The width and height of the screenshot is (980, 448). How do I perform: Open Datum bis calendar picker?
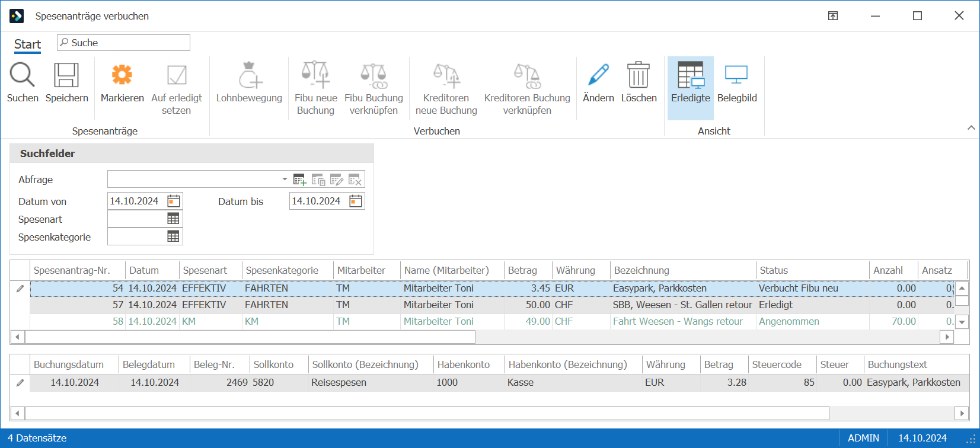coord(356,201)
